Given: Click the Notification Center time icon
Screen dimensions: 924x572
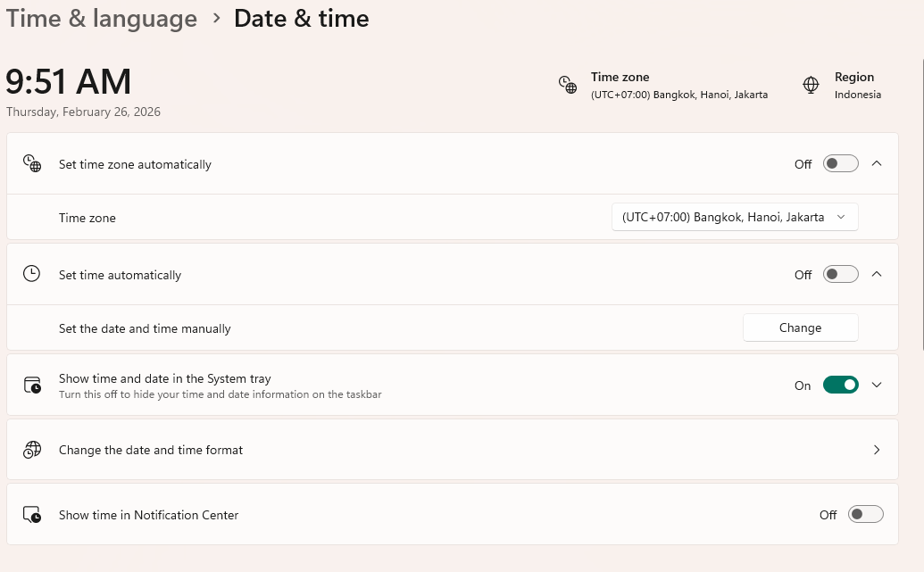Looking at the screenshot, I should tap(32, 515).
